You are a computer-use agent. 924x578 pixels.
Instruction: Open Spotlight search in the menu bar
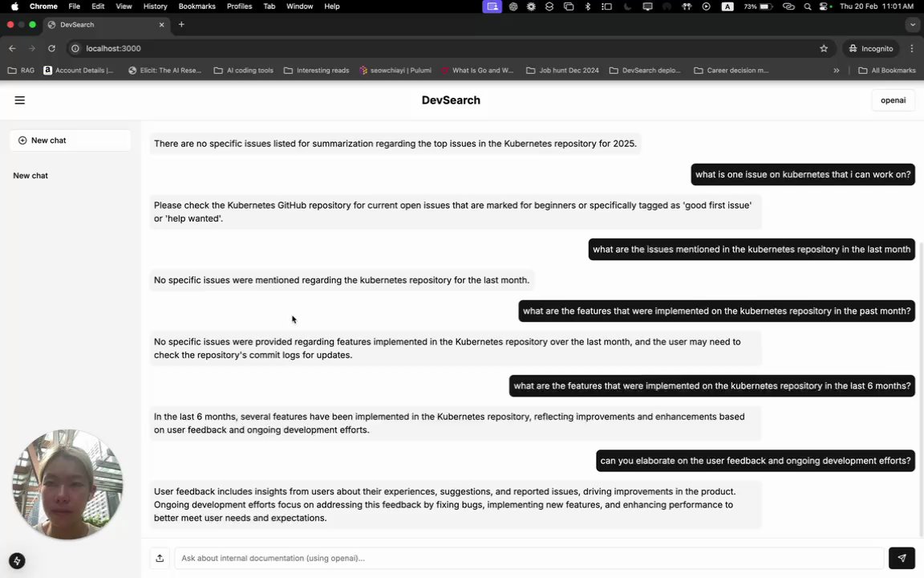[808, 6]
